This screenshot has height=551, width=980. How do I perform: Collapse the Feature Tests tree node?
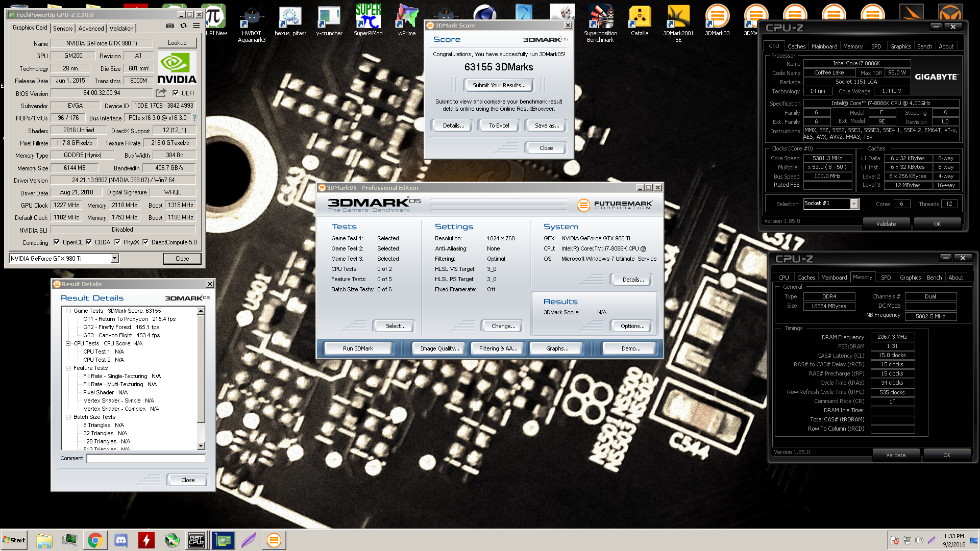point(68,368)
